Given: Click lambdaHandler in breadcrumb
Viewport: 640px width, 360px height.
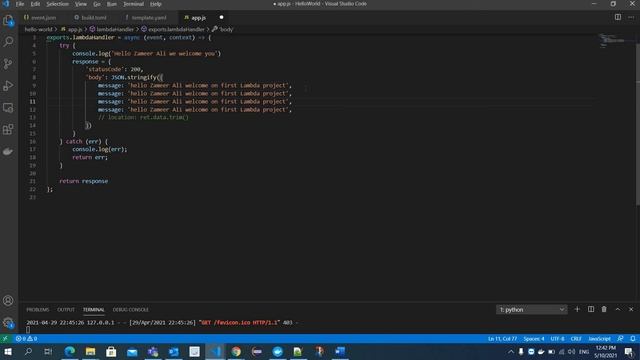Looking at the screenshot, I should (x=115, y=29).
